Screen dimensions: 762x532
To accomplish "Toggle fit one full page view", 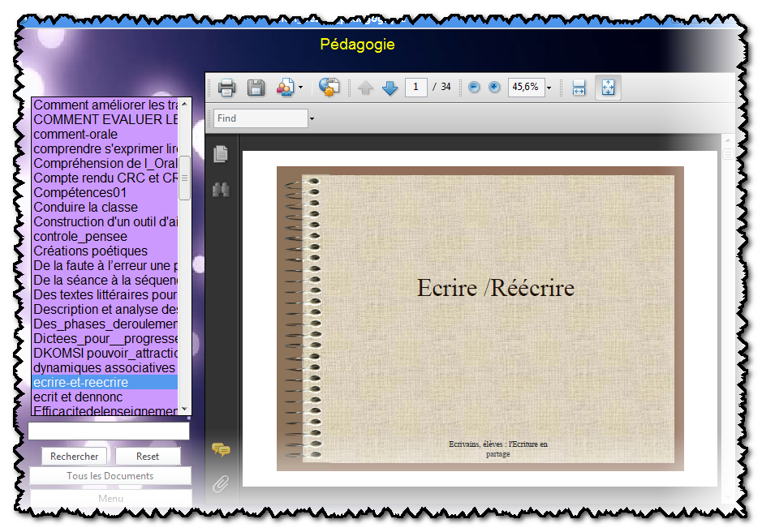I will pyautogui.click(x=608, y=88).
